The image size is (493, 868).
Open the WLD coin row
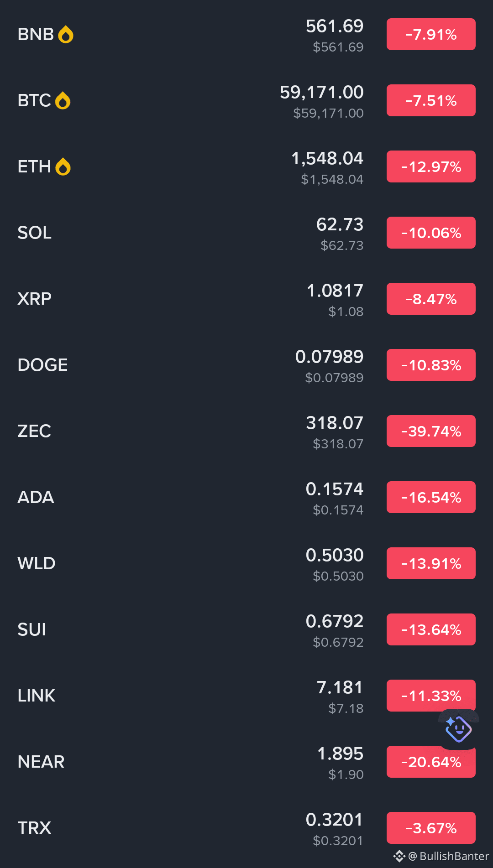[246, 563]
